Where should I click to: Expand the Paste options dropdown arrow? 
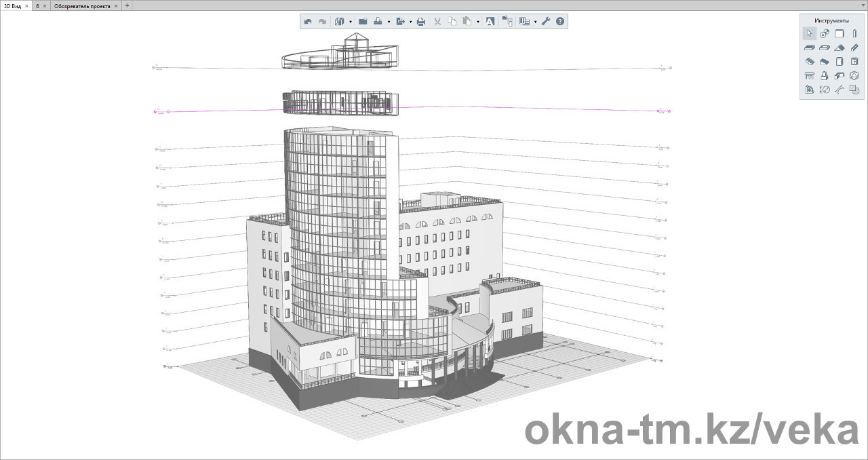478,21
